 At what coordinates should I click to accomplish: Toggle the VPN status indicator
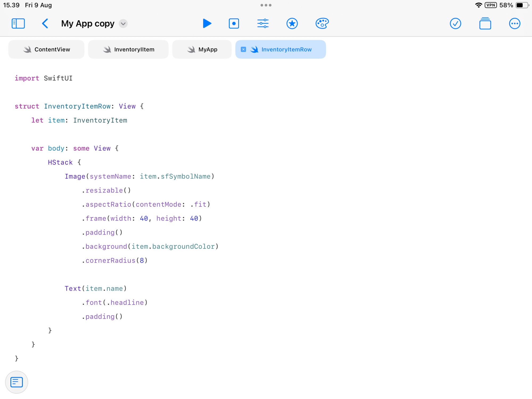[x=490, y=5]
